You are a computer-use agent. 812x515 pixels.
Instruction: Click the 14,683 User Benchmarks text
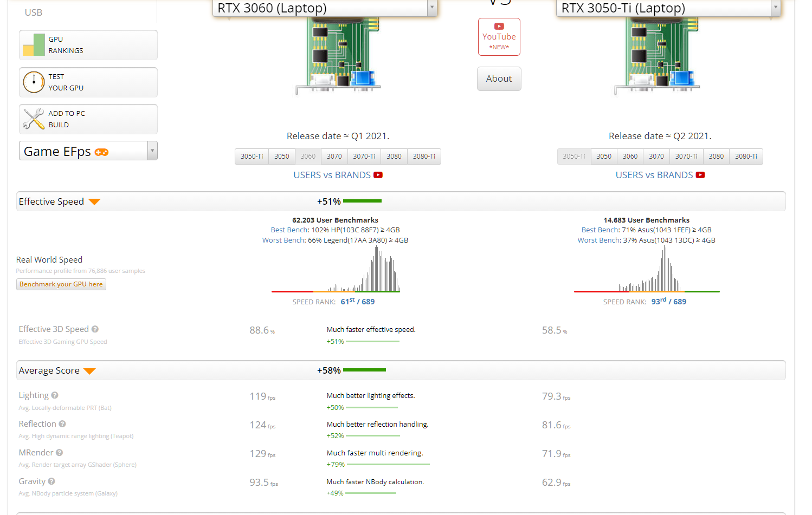coord(647,220)
